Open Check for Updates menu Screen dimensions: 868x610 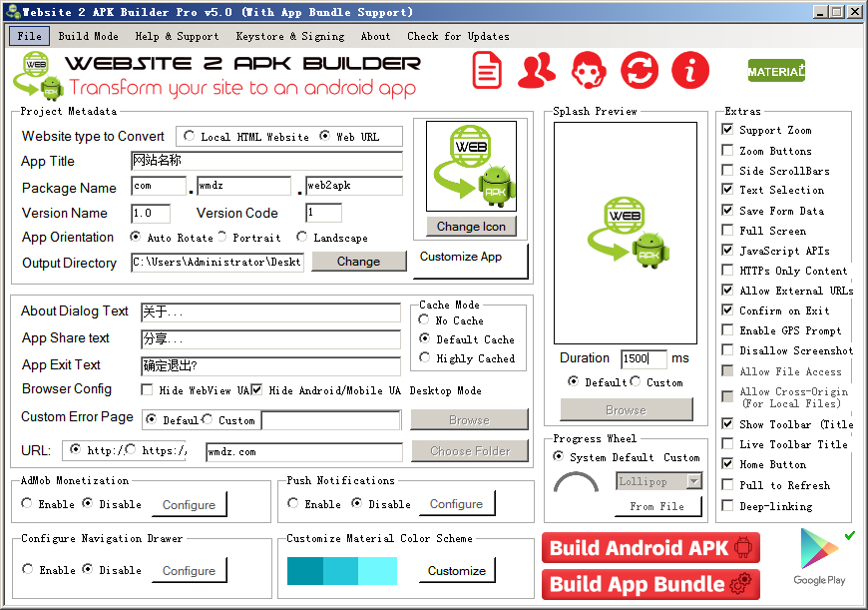[x=458, y=36]
